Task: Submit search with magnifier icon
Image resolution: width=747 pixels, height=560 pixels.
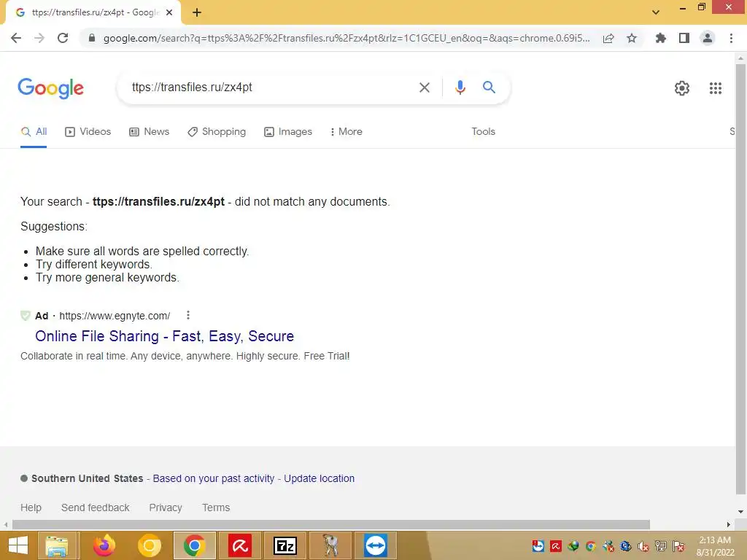Action: click(489, 87)
